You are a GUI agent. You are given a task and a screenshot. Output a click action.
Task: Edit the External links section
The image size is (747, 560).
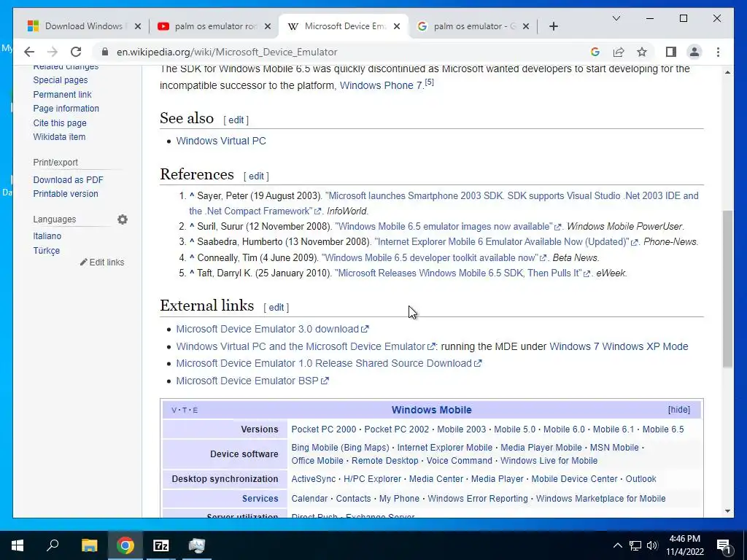click(x=276, y=308)
